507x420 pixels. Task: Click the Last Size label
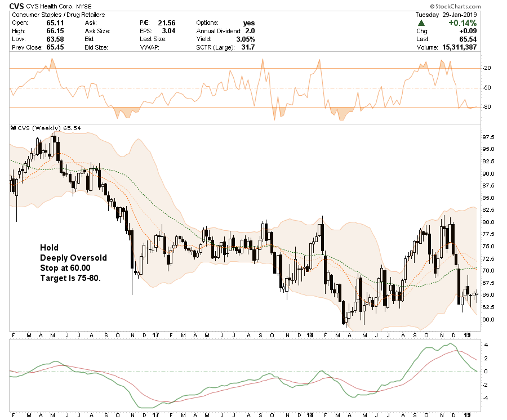153,39
